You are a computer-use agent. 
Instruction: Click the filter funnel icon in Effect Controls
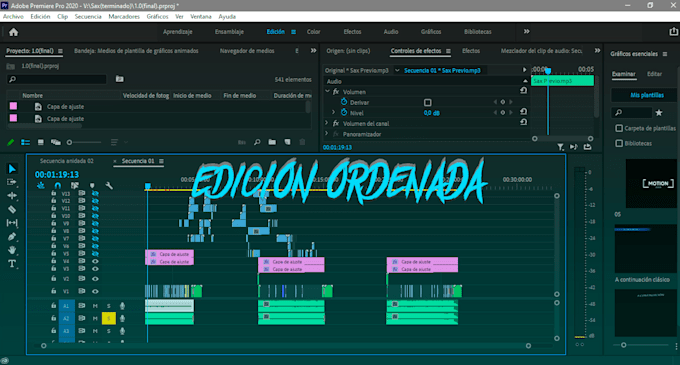(560, 147)
